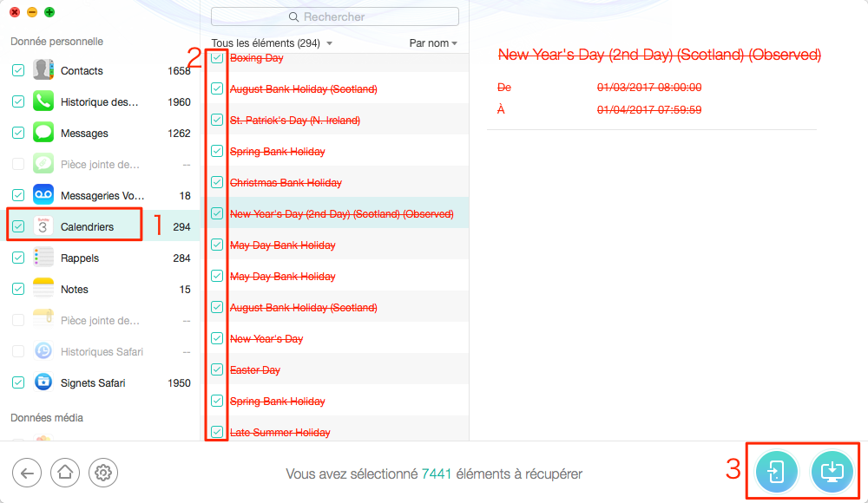Image resolution: width=868 pixels, height=503 pixels.
Task: Uncheck the Messages category checkbox
Action: pyautogui.click(x=18, y=133)
